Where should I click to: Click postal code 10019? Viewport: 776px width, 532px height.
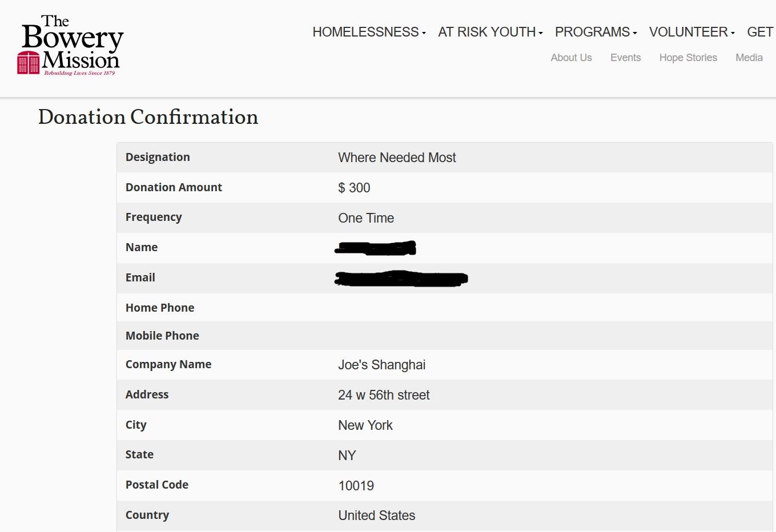356,486
